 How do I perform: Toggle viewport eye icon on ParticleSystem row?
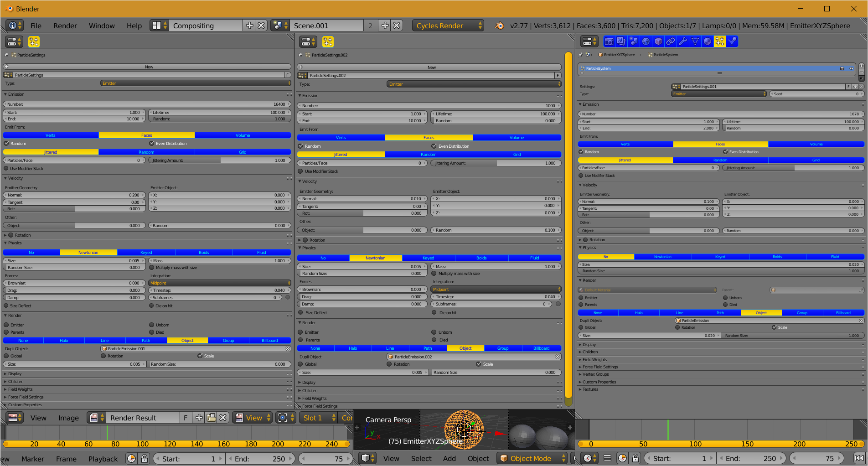[x=851, y=68]
